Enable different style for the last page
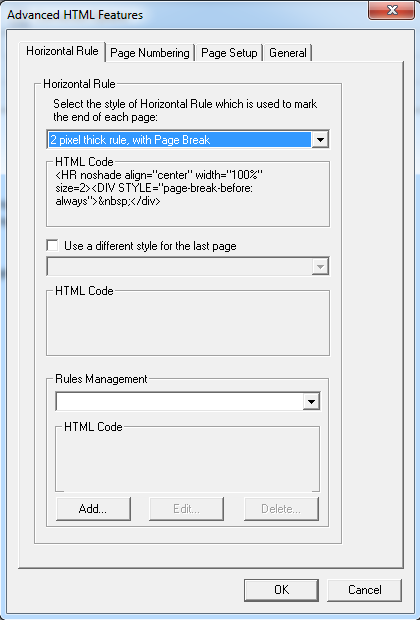420x620 pixels. tap(52, 245)
